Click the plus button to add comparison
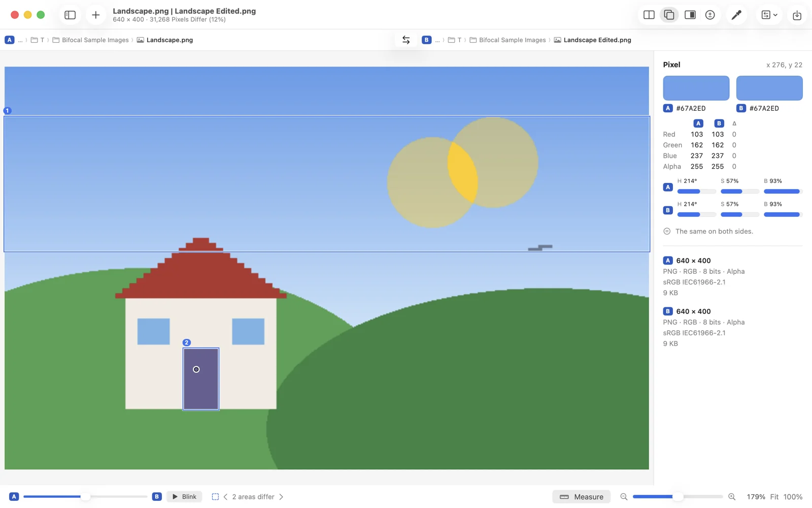The height and width of the screenshot is (508, 812). tap(95, 15)
